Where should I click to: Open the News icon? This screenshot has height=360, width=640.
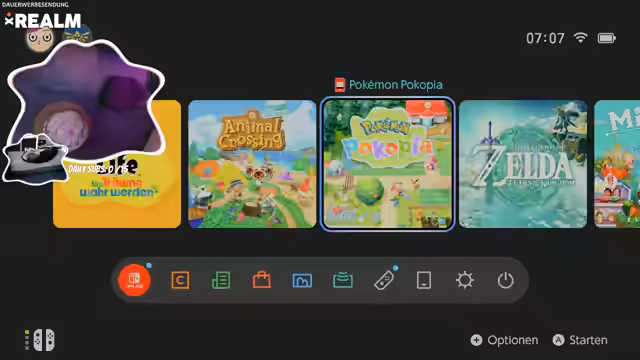(221, 280)
